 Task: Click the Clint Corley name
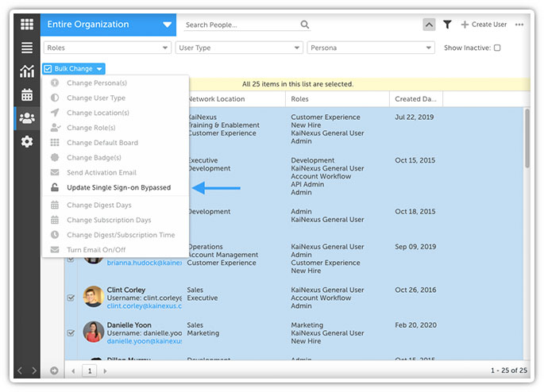(x=126, y=290)
